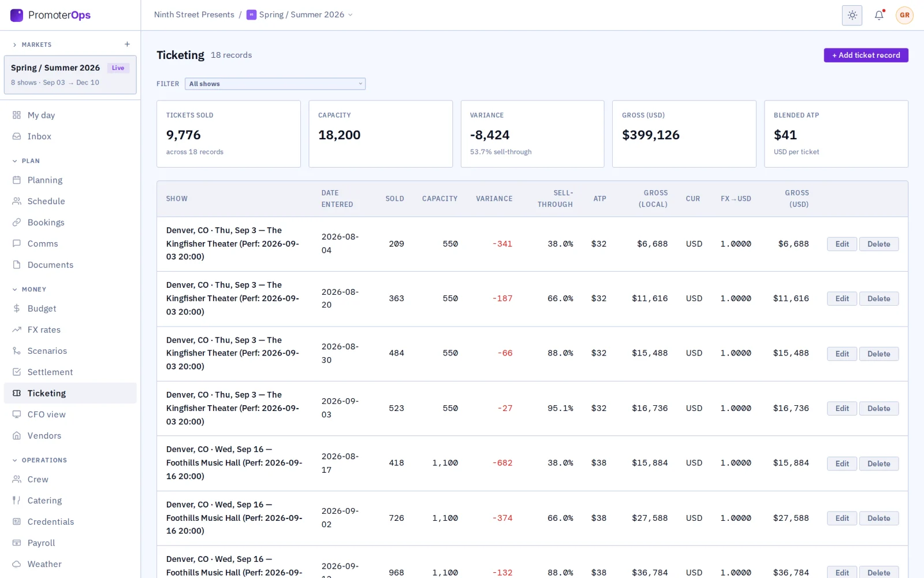Image resolution: width=924 pixels, height=578 pixels.
Task: Open the Budget dollar icon item
Action: [x=17, y=309]
